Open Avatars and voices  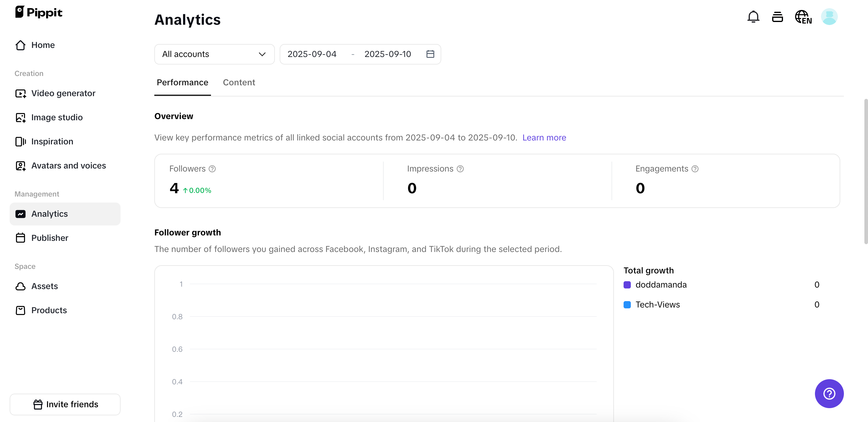click(x=68, y=165)
